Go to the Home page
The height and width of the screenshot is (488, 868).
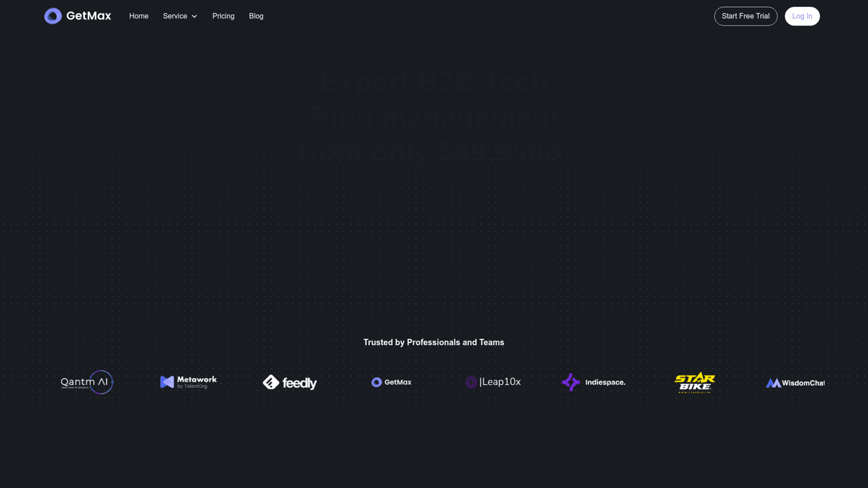139,16
